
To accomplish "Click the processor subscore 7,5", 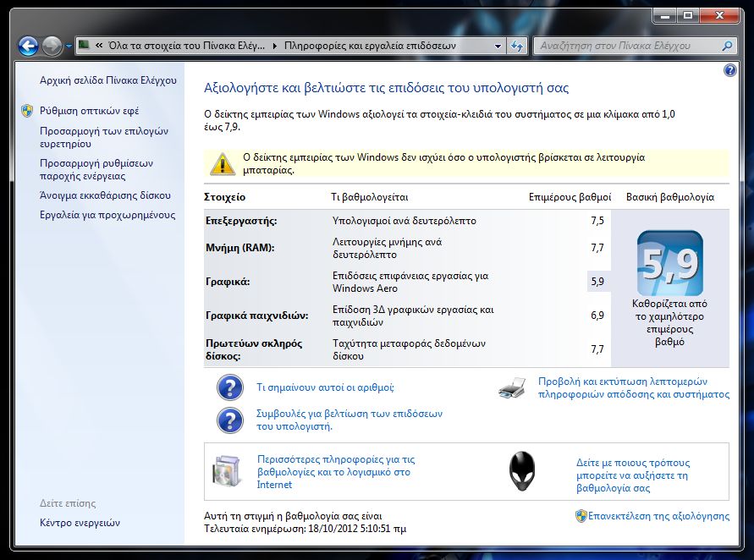I will pos(597,221).
